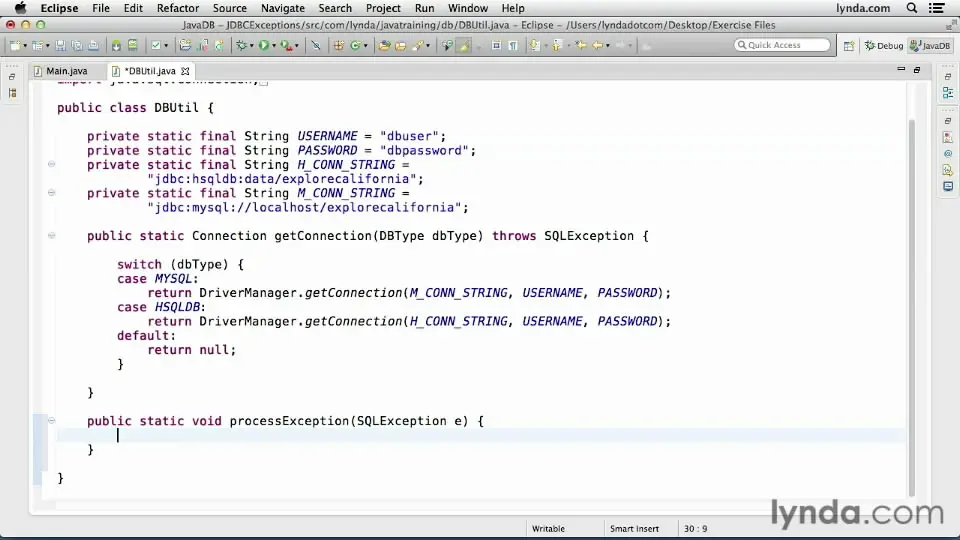The height and width of the screenshot is (540, 960).
Task: Collapse the M_CONN_STRING declaration fold
Action: pyautogui.click(x=51, y=192)
